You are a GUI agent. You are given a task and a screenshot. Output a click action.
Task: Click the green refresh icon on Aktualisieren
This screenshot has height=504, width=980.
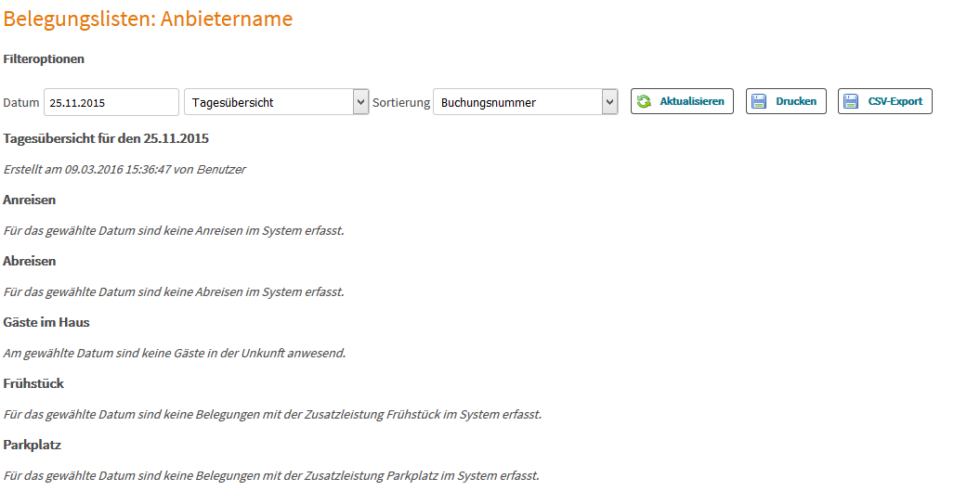pos(644,101)
